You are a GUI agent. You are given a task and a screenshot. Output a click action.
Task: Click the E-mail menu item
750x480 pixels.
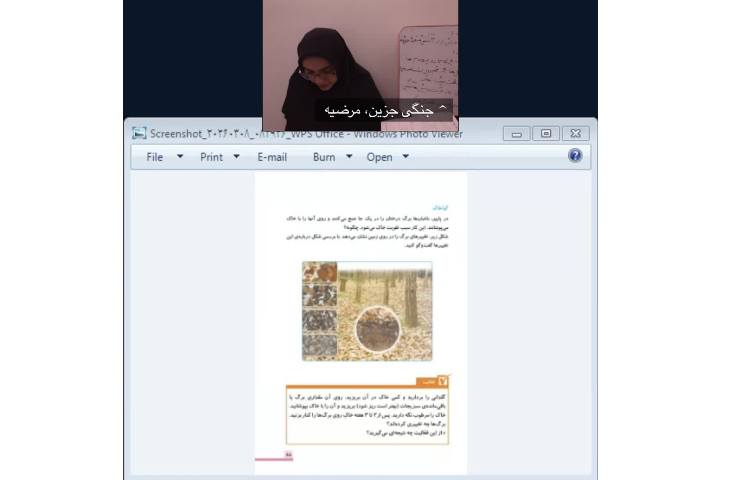click(272, 157)
